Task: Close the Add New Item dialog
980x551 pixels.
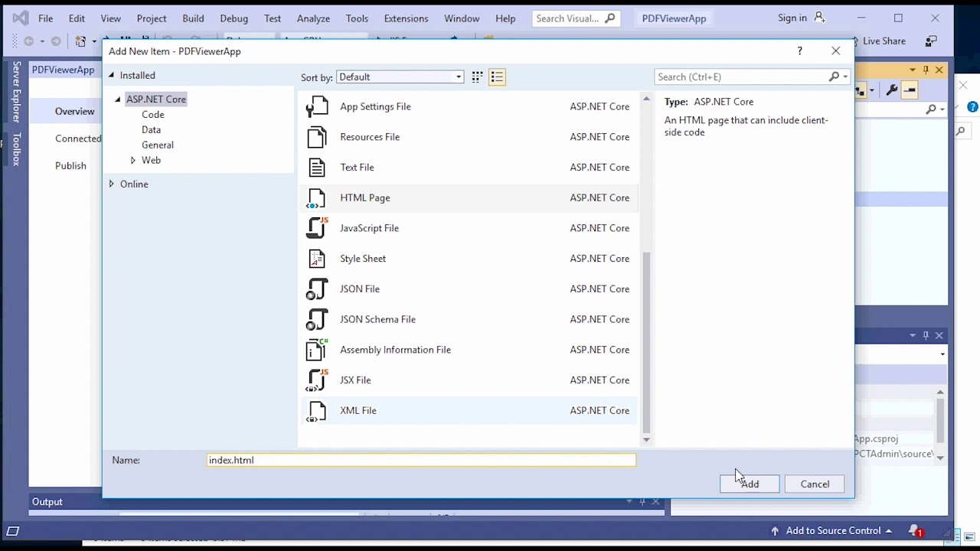Action: (835, 51)
